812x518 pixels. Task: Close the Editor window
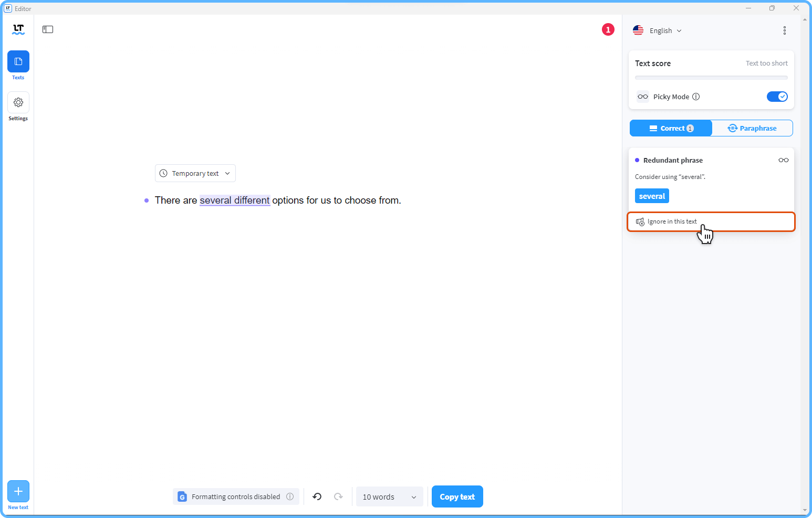[796, 8]
